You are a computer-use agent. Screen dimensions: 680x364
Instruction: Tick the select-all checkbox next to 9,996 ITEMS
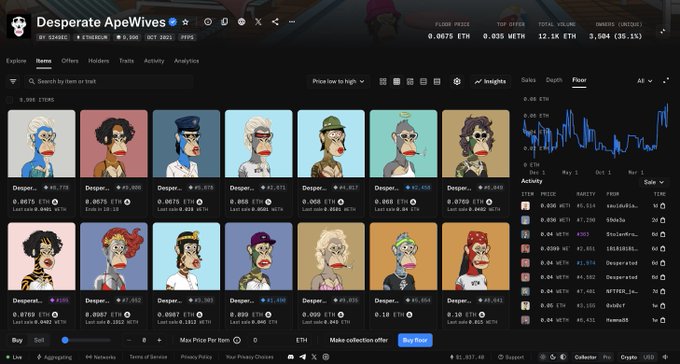[x=10, y=100]
